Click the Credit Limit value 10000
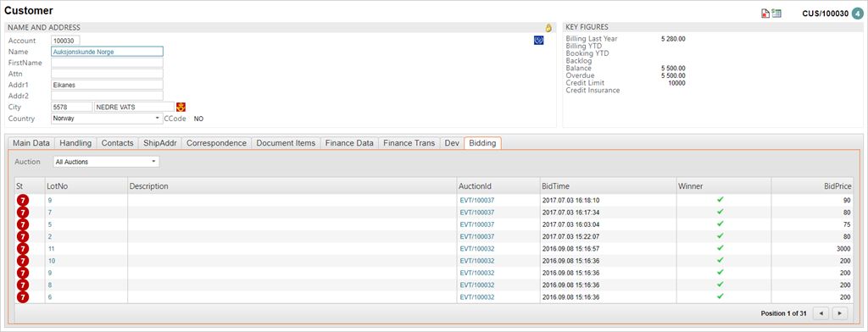Image resolution: width=868 pixels, height=332 pixels. click(x=676, y=83)
